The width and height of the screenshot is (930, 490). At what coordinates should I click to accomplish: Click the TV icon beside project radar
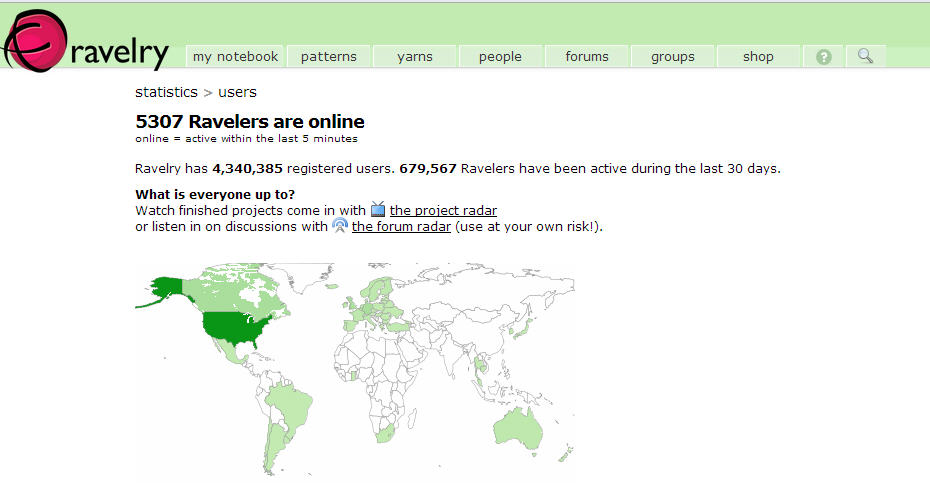click(378, 210)
